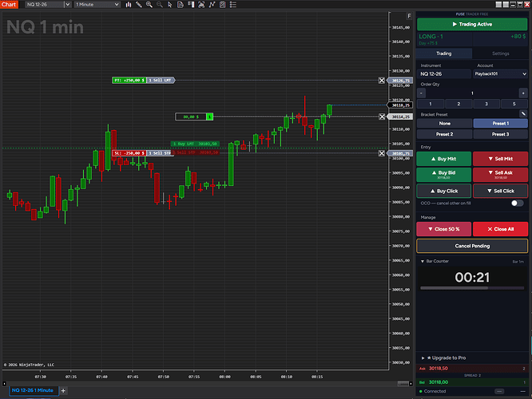The height and width of the screenshot is (399, 532).
Task: Click the SL -250,00 $ stop loss label
Action: [129, 153]
